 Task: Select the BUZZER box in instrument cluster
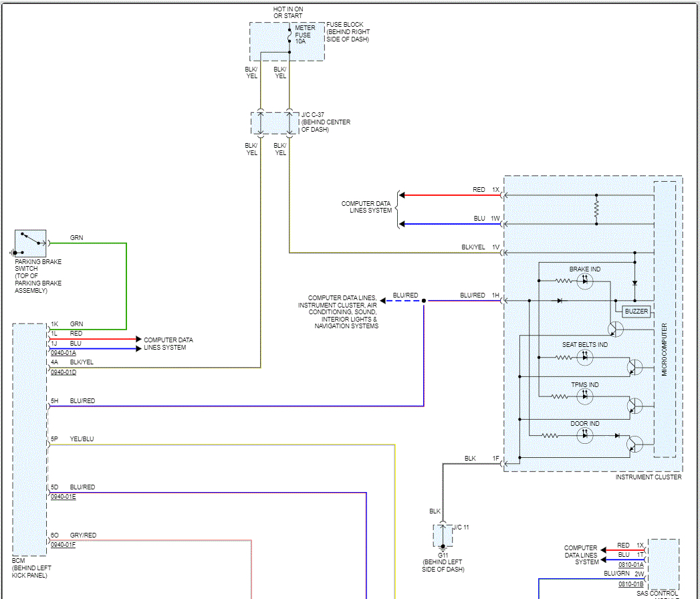pos(636,312)
